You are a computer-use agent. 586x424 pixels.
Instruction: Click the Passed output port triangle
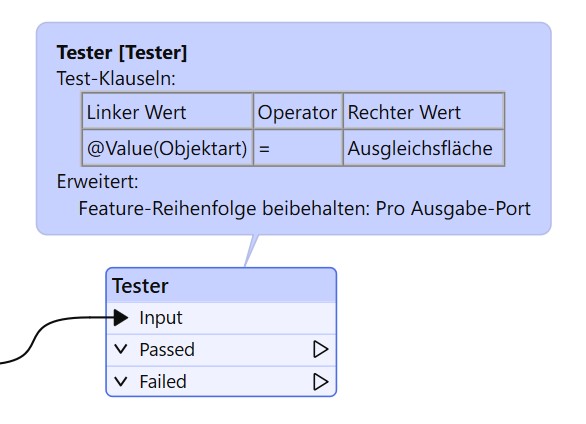click(320, 349)
